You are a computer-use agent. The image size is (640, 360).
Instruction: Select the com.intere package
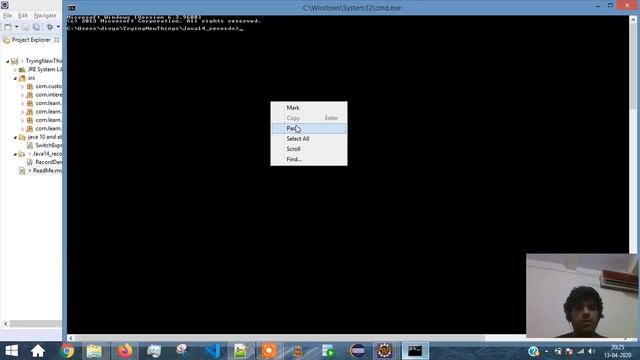coord(49,95)
